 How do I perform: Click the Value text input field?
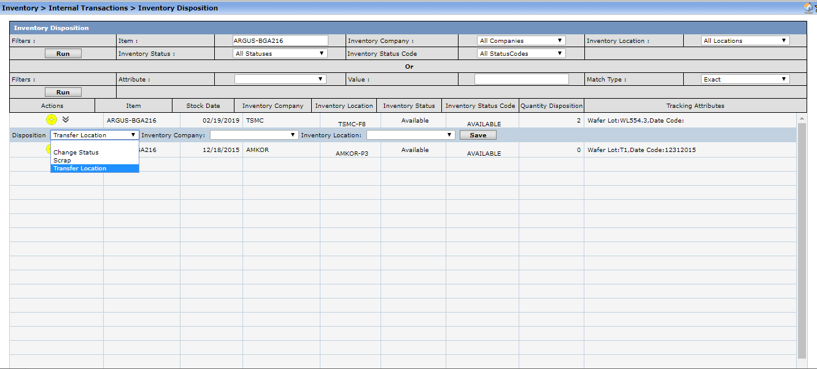[x=521, y=79]
